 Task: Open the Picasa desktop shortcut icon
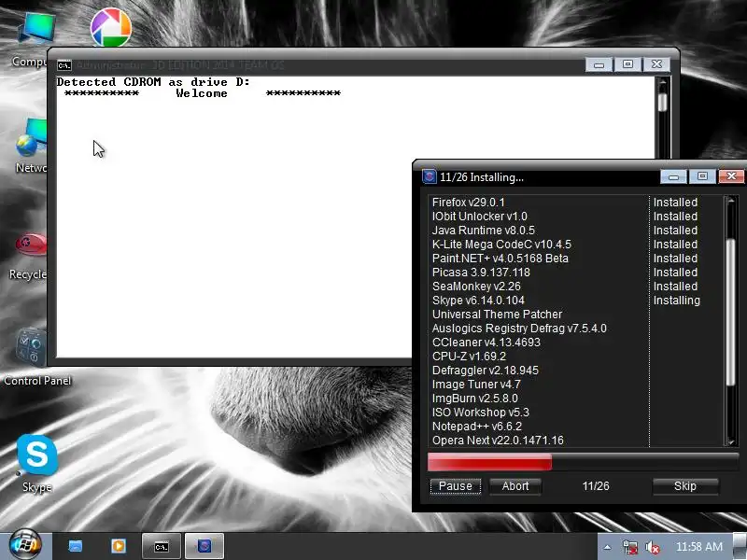pyautogui.click(x=110, y=28)
